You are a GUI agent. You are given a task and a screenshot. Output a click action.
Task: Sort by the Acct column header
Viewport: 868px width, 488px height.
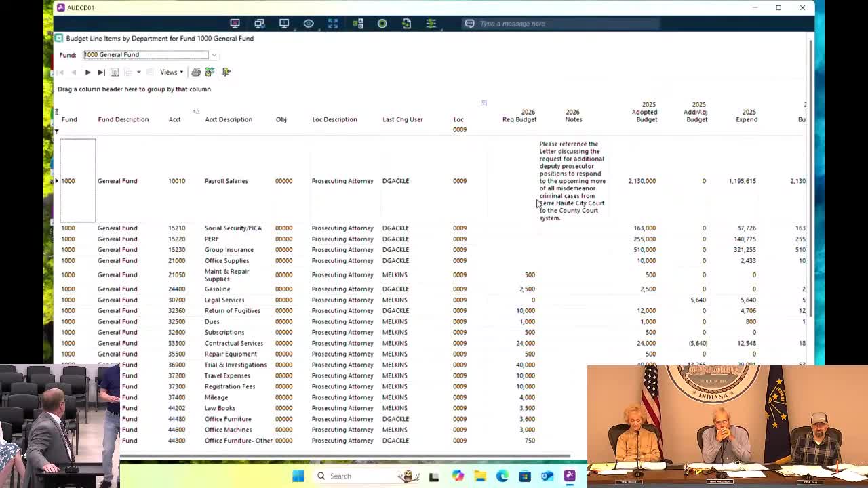174,119
